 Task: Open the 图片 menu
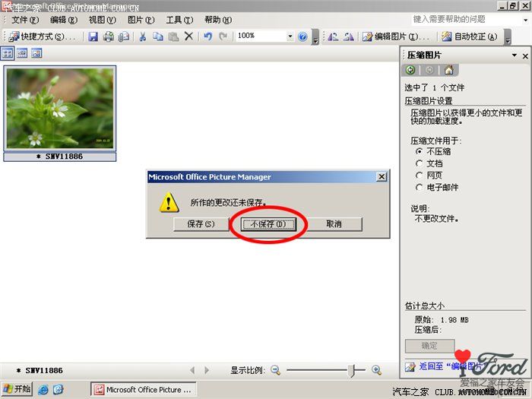click(x=141, y=20)
